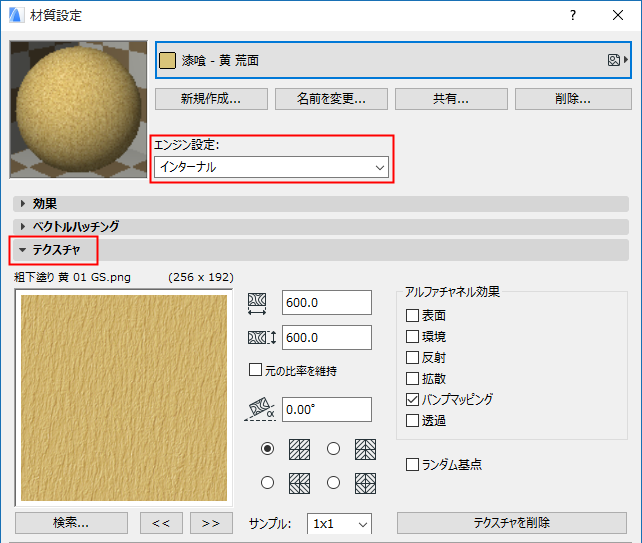Click the vertical size field 600.0
The image size is (642, 543).
327,337
